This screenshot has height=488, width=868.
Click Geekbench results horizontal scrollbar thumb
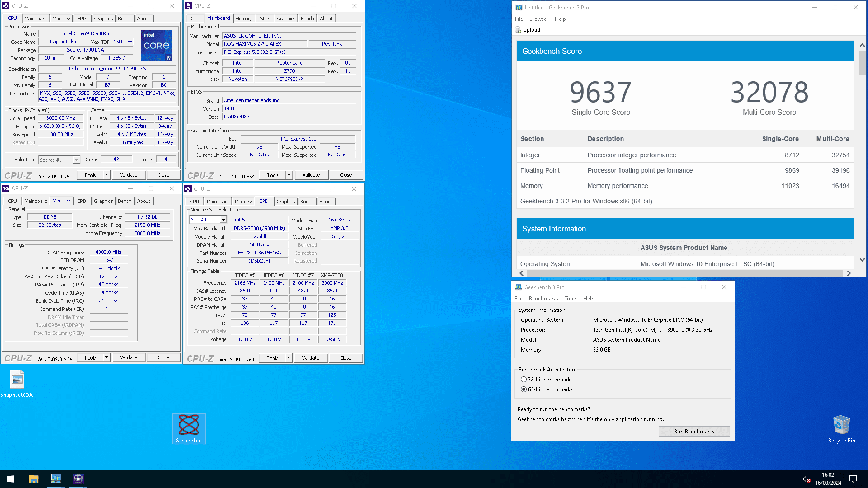(x=684, y=273)
